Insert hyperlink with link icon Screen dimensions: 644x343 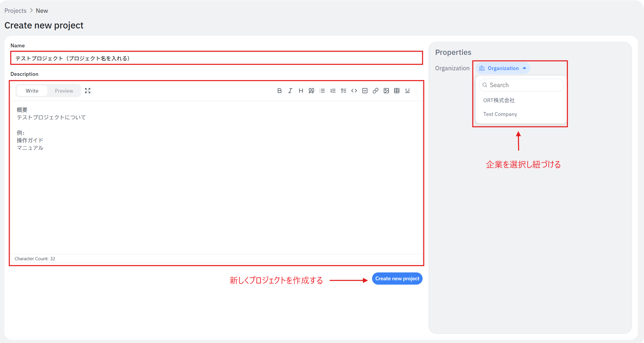(x=376, y=91)
